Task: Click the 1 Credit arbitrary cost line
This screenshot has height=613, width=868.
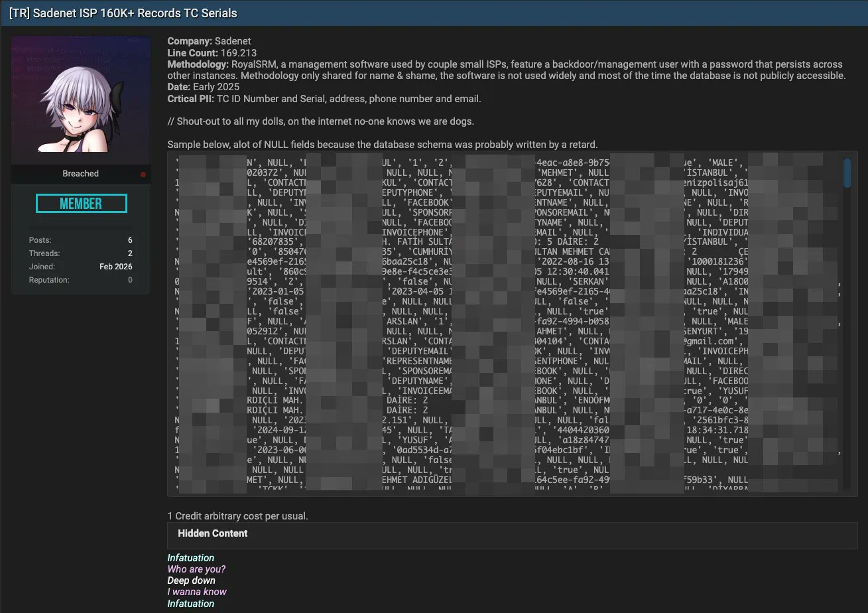Action: pyautogui.click(x=237, y=515)
